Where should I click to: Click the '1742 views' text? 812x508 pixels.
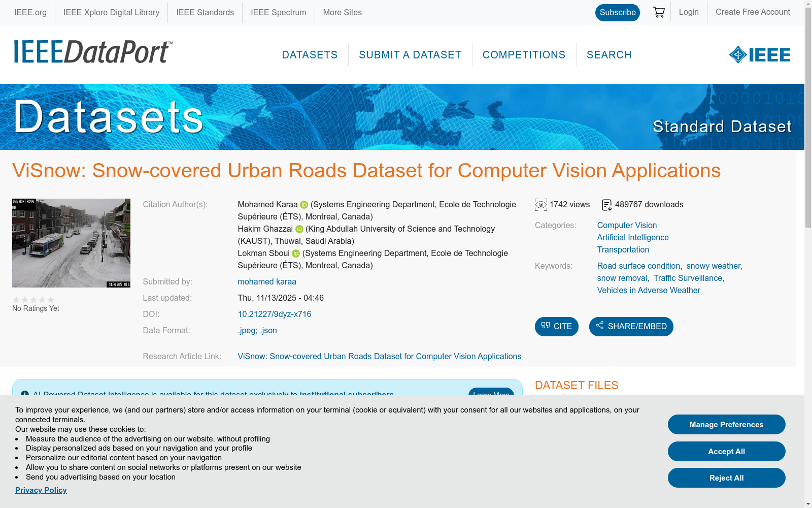570,205
